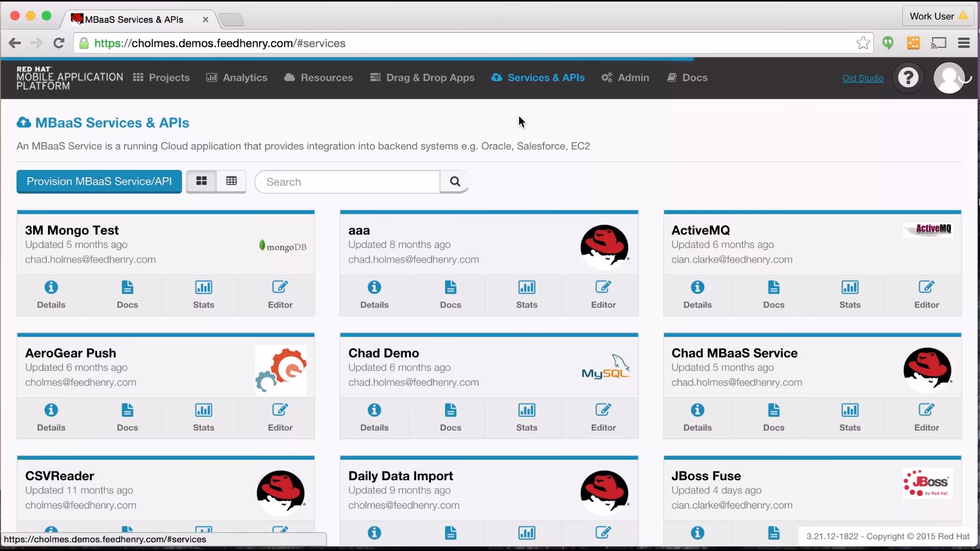Open Docs for Chad MBaaS Service
Image resolution: width=980 pixels, height=551 pixels.
point(774,418)
